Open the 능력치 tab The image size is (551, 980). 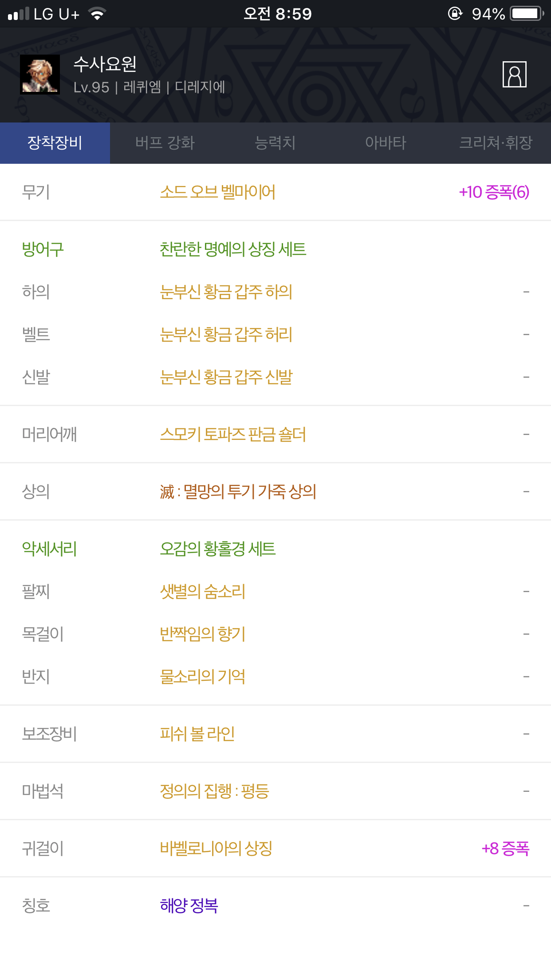[275, 143]
